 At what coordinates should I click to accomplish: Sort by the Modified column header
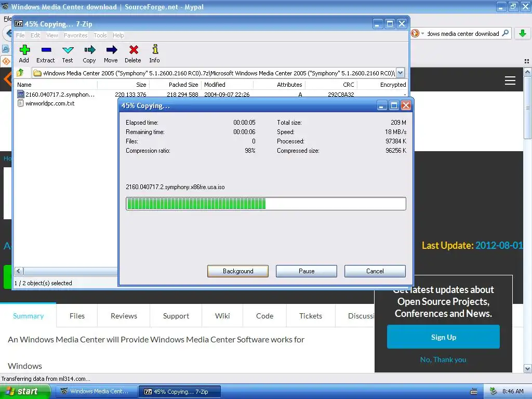[228, 85]
